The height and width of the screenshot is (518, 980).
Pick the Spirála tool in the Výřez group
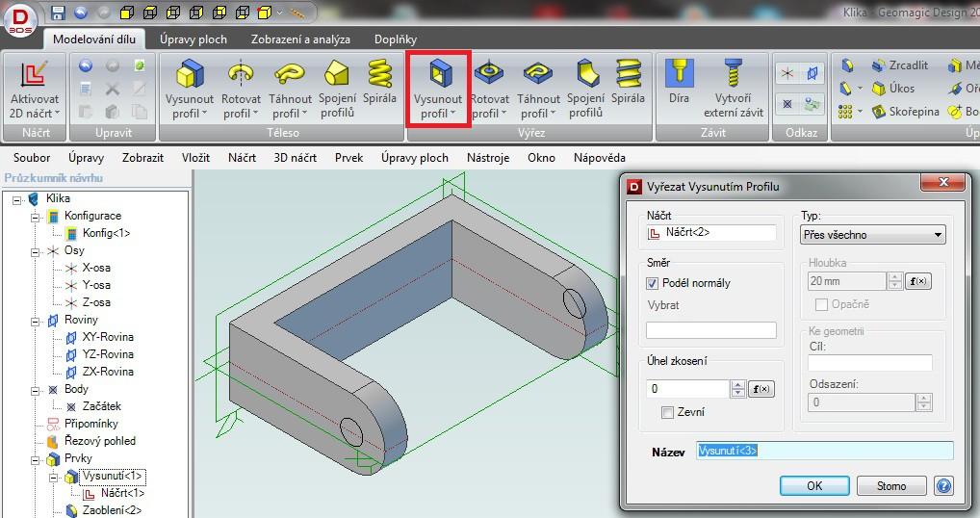click(628, 83)
